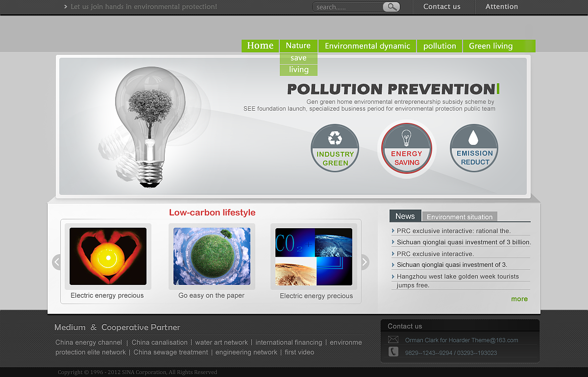Click China energy channel partner link
The width and height of the screenshot is (588, 377).
[x=89, y=342]
